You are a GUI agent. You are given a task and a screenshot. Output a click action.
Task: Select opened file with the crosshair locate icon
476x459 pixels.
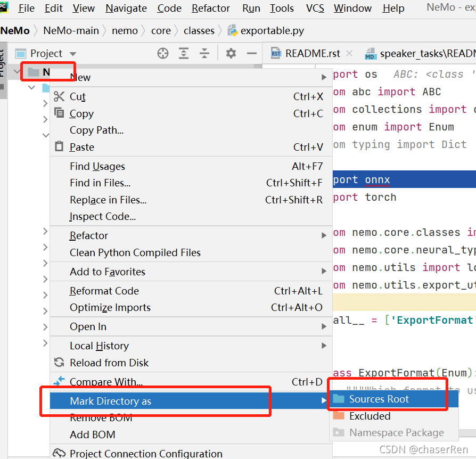(x=163, y=53)
